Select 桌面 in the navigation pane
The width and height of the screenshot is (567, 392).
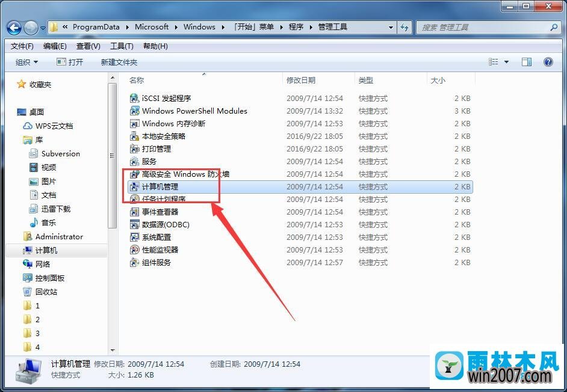[37, 112]
